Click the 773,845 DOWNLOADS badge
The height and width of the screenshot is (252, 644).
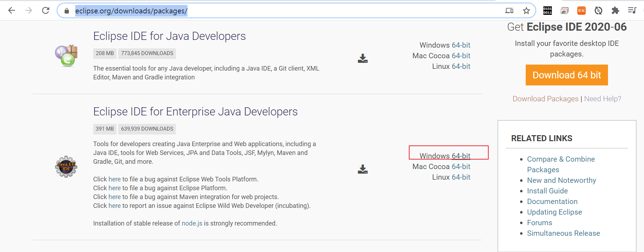coord(147,53)
